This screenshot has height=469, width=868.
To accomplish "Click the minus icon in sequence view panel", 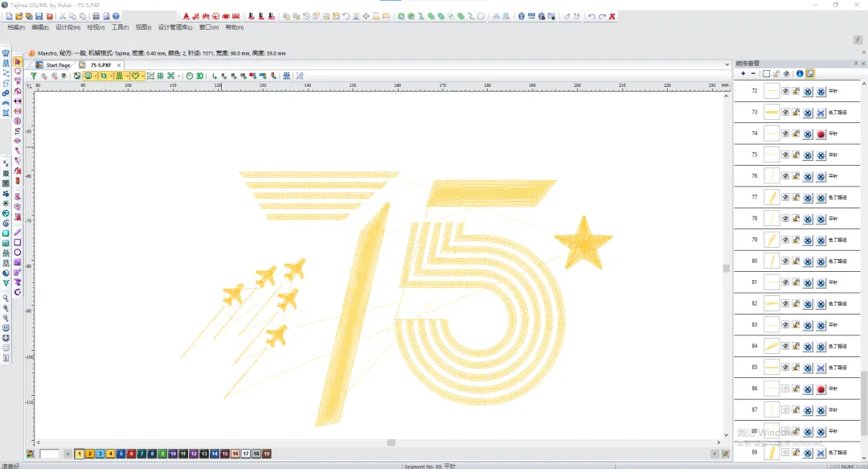I will pyautogui.click(x=753, y=74).
